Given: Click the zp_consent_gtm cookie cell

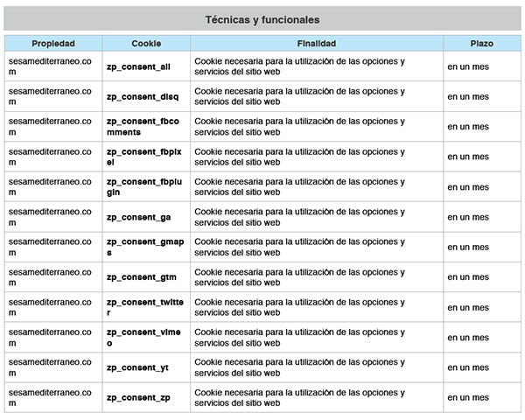Looking at the screenshot, I should [140, 277].
